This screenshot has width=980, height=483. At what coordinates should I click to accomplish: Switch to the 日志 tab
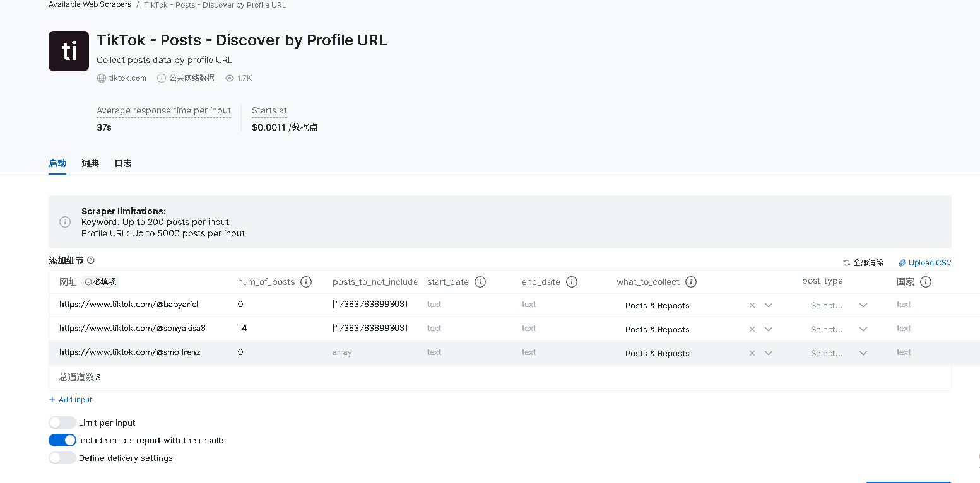click(x=123, y=163)
